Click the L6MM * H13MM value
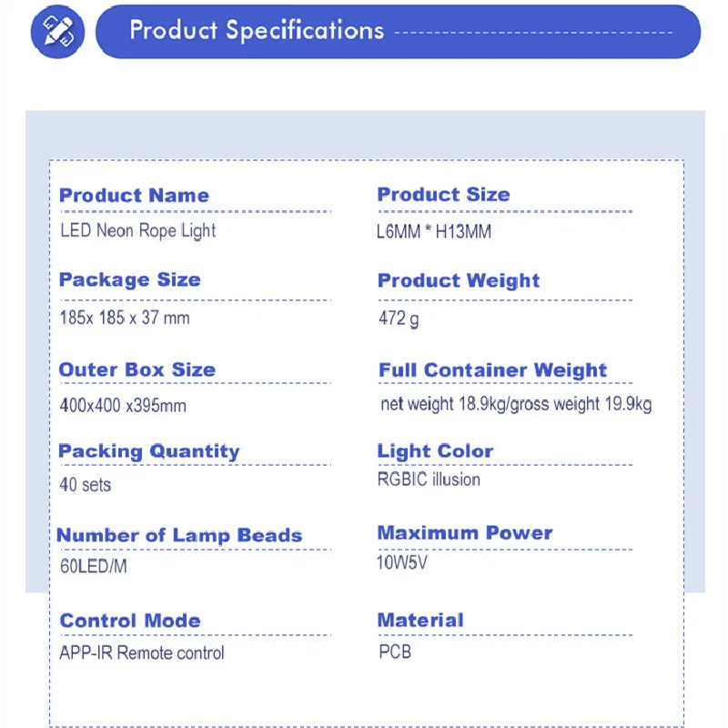 tap(434, 231)
